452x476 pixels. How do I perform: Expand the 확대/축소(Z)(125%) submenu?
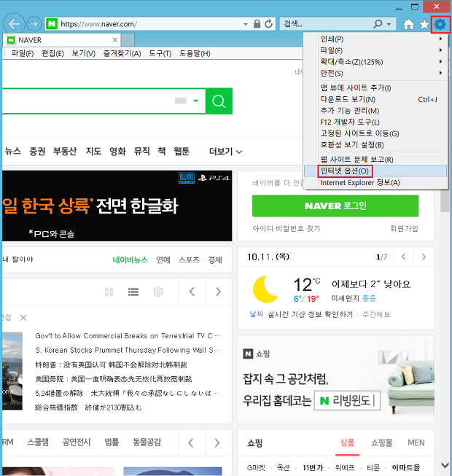(375, 62)
